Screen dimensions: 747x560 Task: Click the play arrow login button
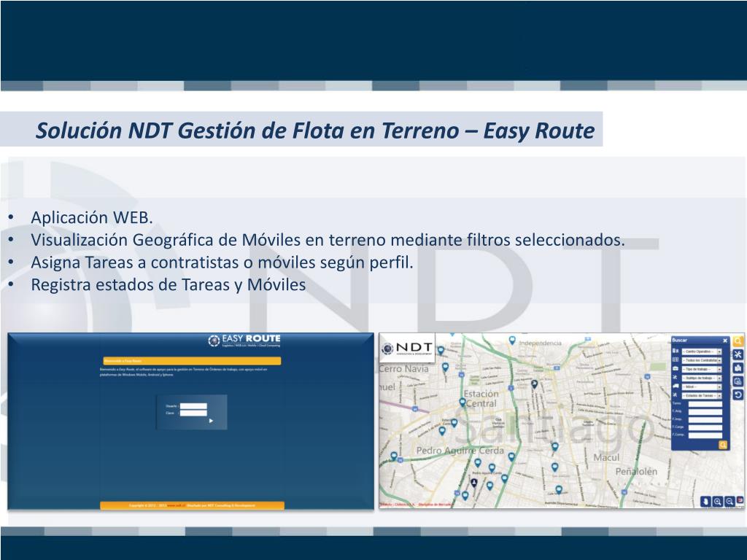point(211,421)
